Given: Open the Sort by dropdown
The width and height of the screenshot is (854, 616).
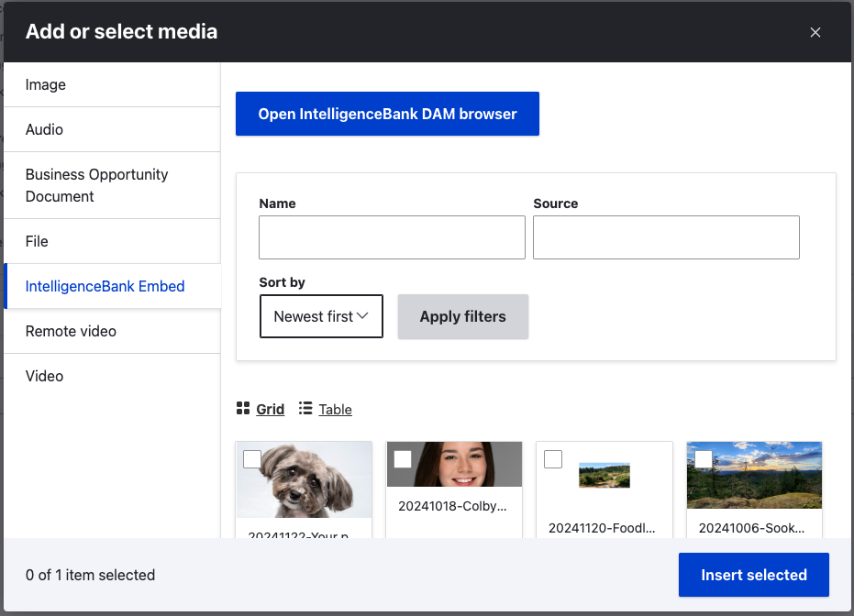Looking at the screenshot, I should click(321, 316).
